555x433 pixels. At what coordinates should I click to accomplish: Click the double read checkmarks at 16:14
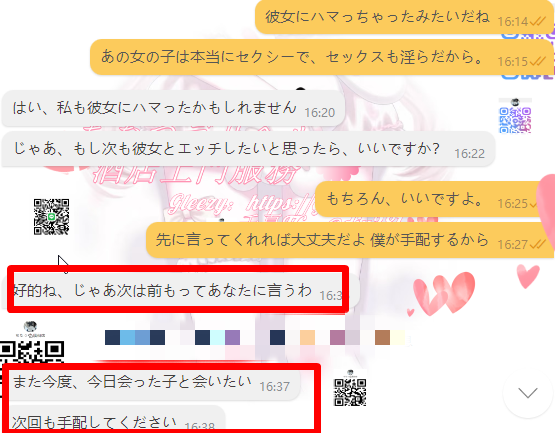click(539, 22)
